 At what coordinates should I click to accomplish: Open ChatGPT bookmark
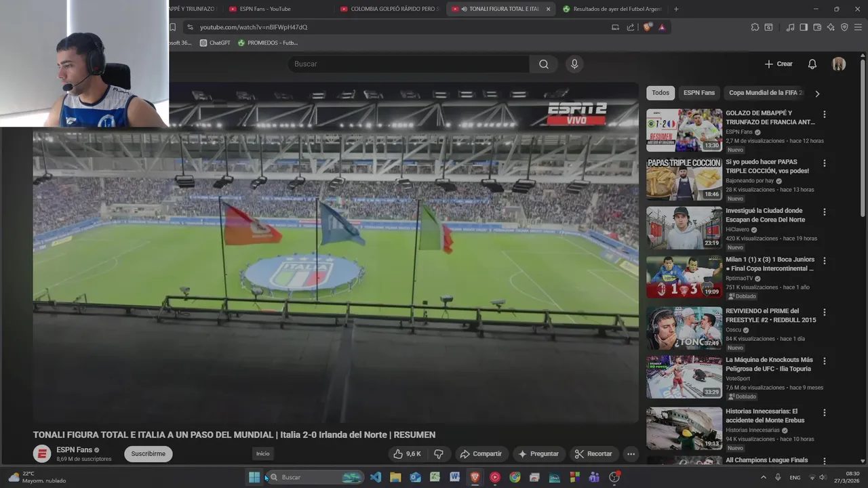point(215,43)
